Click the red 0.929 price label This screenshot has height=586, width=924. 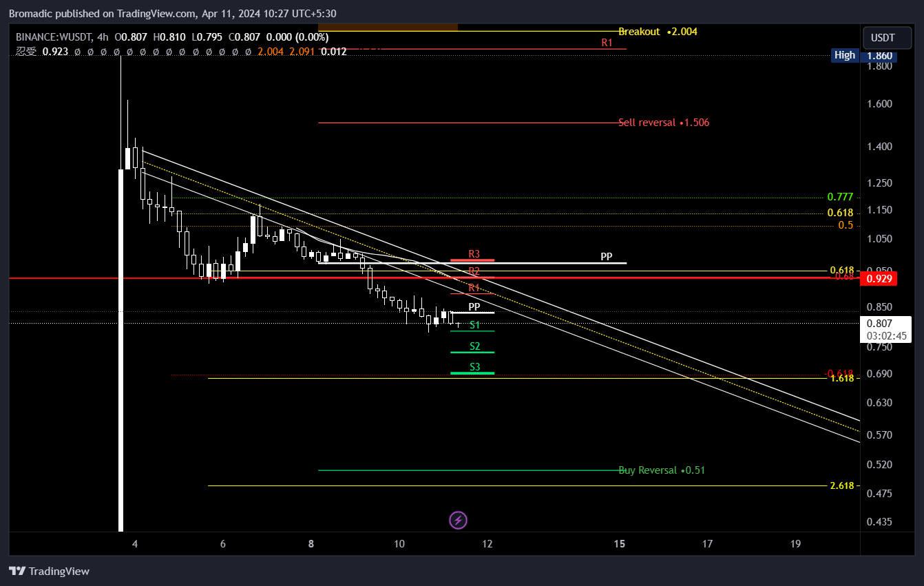[x=879, y=279]
